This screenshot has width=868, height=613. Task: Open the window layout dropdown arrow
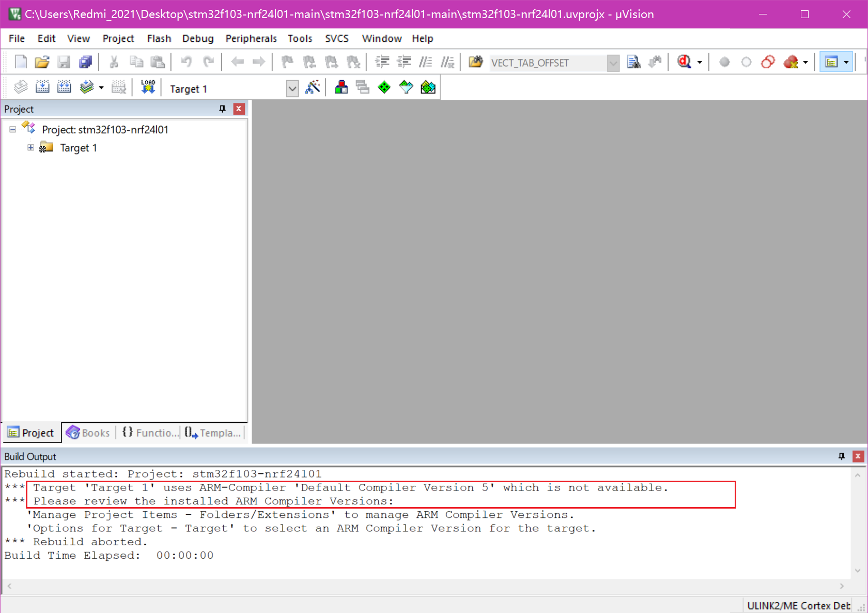[846, 63]
